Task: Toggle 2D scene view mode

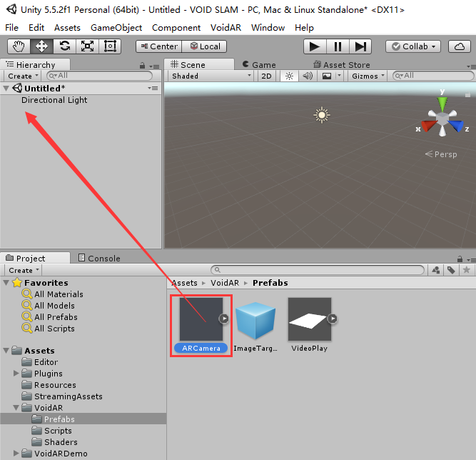Action: click(266, 76)
